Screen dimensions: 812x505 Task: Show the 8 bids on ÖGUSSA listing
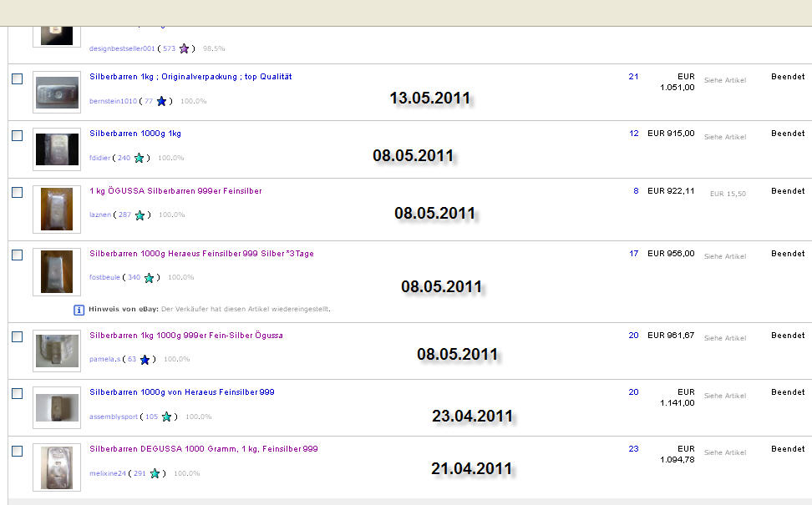click(x=636, y=191)
